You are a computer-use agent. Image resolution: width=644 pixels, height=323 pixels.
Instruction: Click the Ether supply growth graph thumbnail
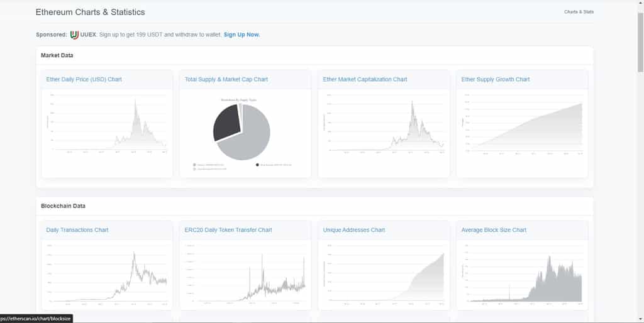pos(522,123)
